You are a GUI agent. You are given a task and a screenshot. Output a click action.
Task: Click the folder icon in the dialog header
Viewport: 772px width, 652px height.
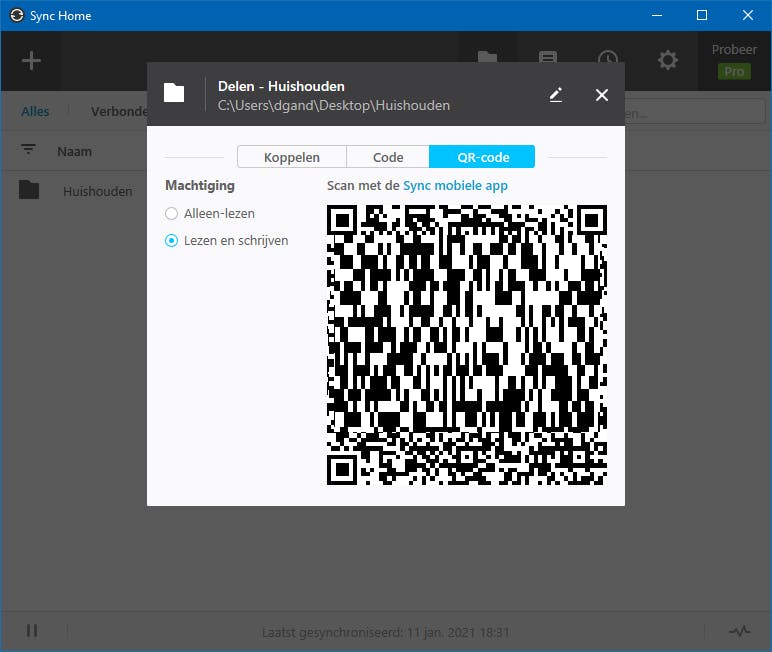coord(174,93)
